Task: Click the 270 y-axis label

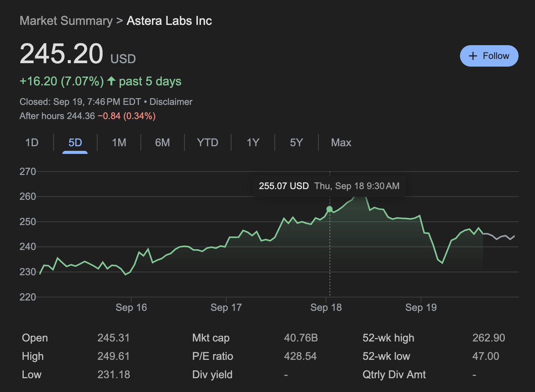Action: click(x=28, y=171)
